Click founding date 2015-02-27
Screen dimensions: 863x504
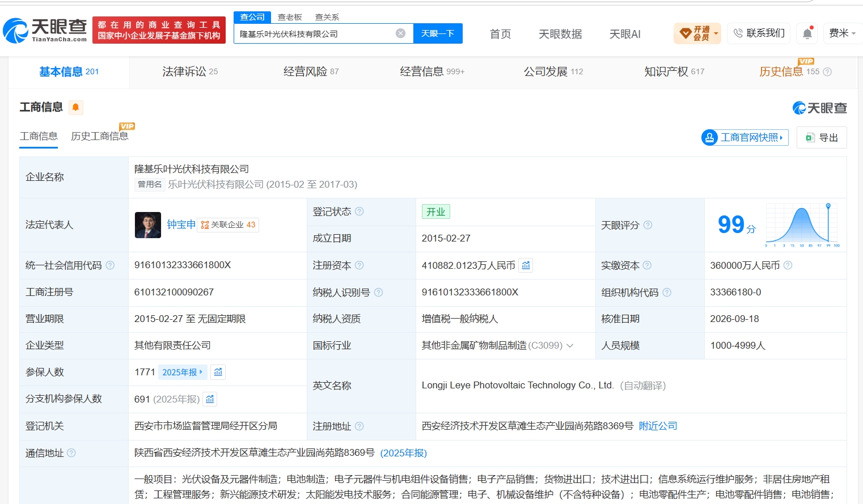click(x=446, y=239)
